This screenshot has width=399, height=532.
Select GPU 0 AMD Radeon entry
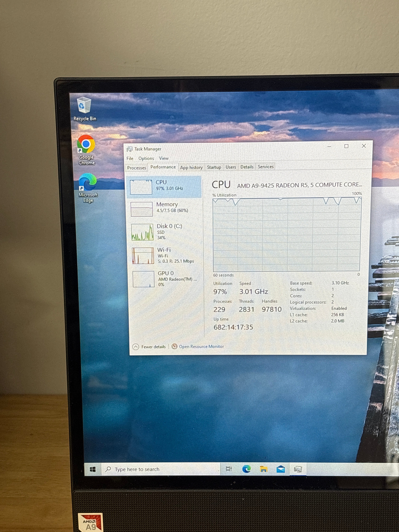pyautogui.click(x=167, y=279)
